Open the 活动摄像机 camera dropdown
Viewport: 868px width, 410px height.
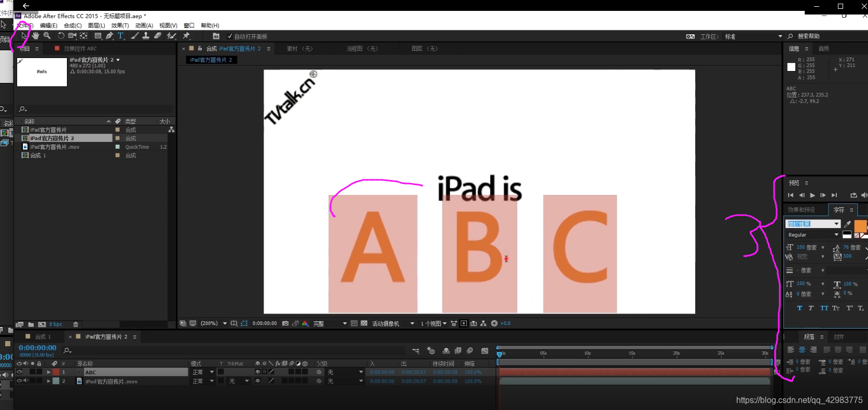pyautogui.click(x=393, y=323)
